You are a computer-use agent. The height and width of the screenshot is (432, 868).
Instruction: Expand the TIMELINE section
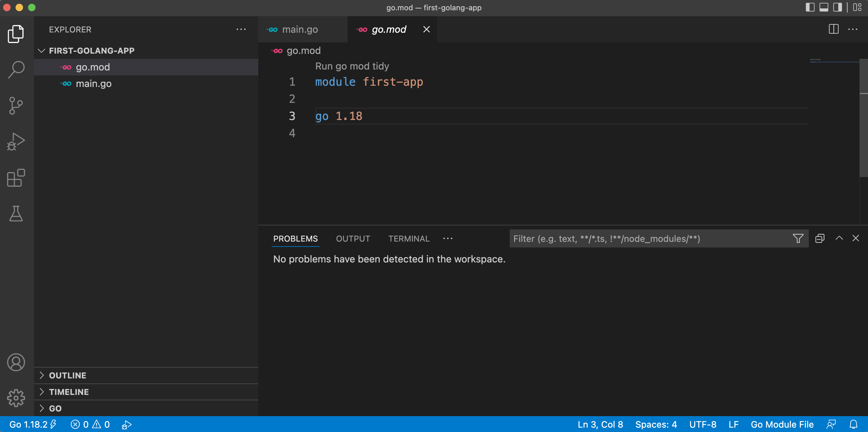coord(146,391)
